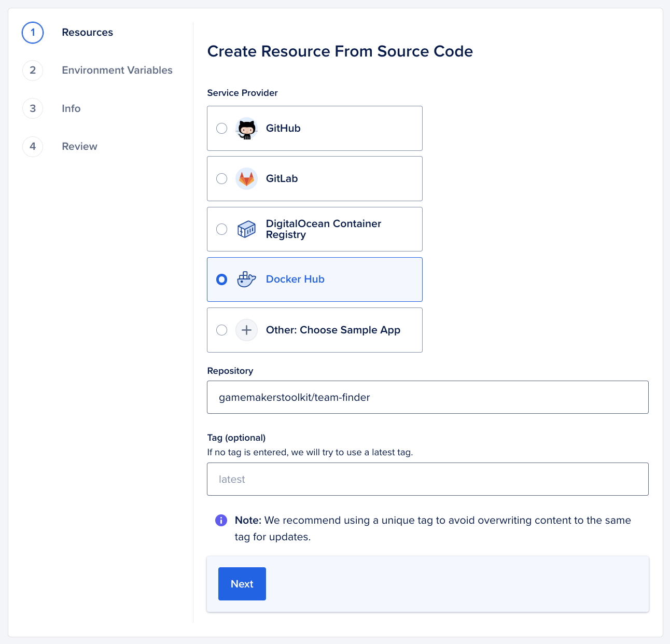Click the GitLab provider label

[x=282, y=178]
